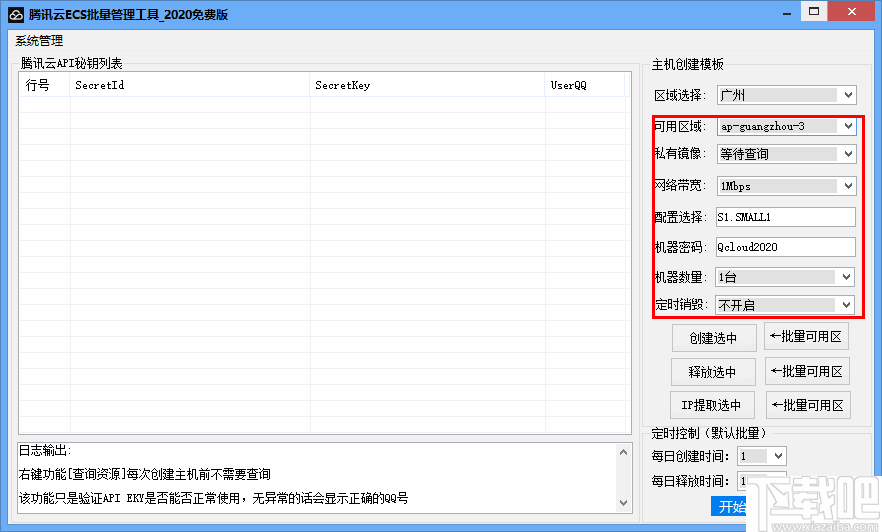Click the 日志输出 log line
Screen dimensions: 882x532
pos(45,450)
